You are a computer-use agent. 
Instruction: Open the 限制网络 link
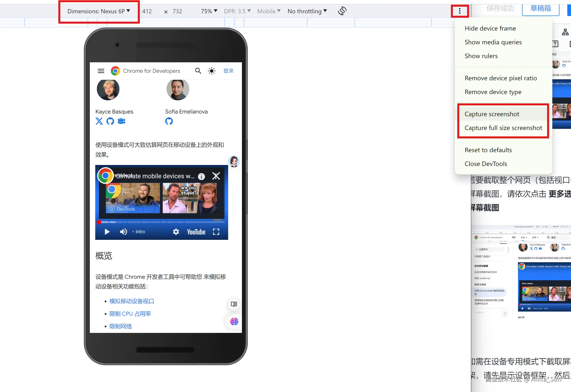coord(121,326)
